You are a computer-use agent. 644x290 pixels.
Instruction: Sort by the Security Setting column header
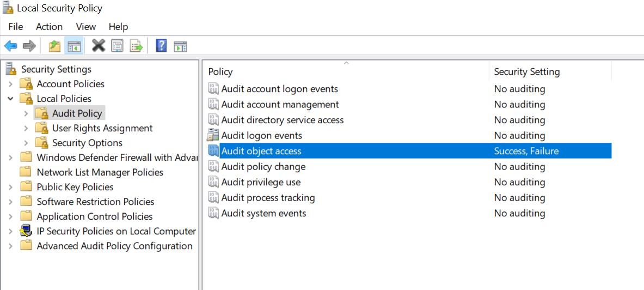[x=549, y=71]
